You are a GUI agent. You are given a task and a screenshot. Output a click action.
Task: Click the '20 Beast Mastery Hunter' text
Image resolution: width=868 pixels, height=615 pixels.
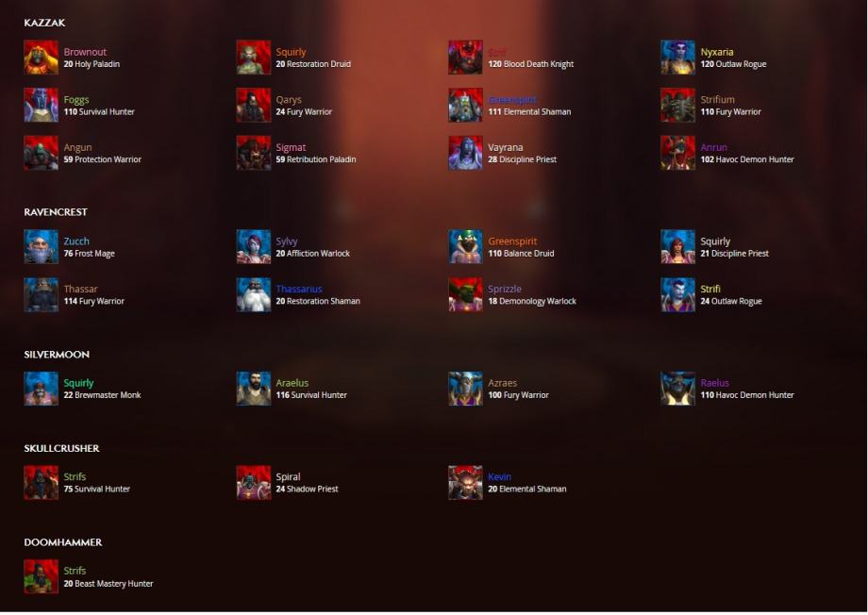pyautogui.click(x=108, y=584)
